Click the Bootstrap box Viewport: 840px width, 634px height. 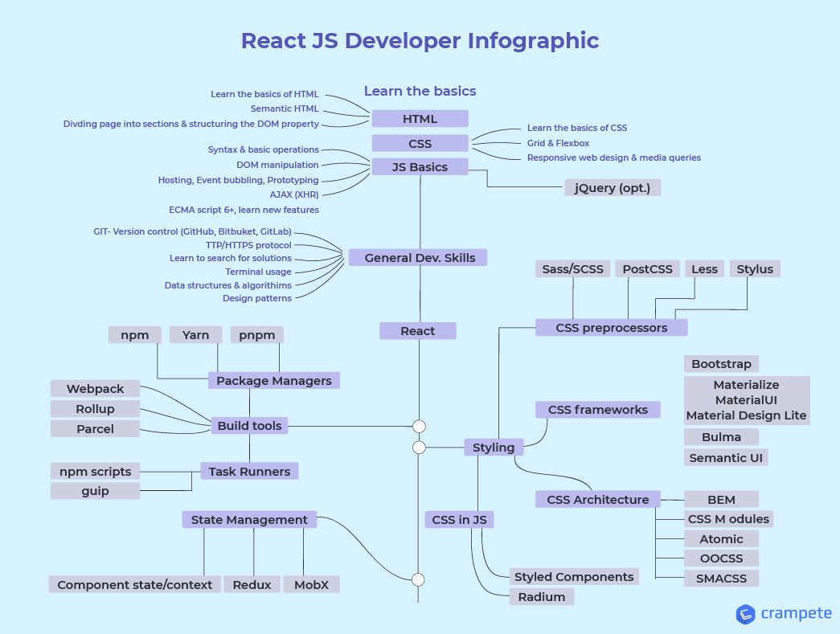click(x=721, y=364)
